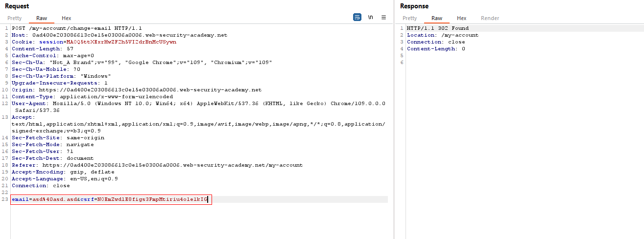The height and width of the screenshot is (239, 644).
Task: Toggle the word wrap icon in Request
Action: click(x=357, y=17)
